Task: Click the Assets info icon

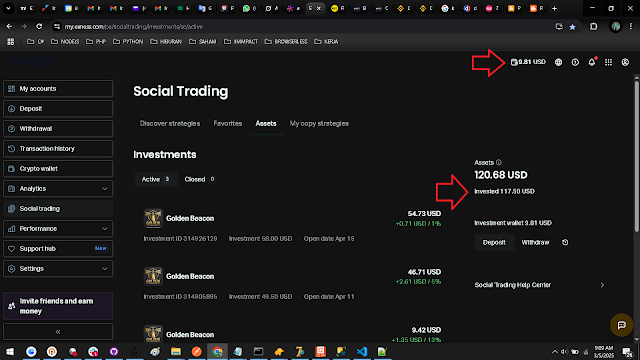Action: (499, 162)
